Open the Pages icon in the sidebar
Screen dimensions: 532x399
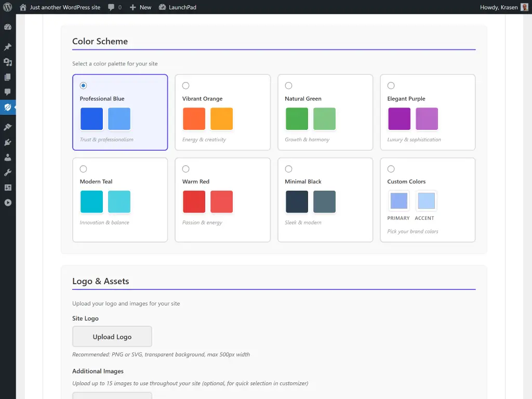(x=8, y=77)
